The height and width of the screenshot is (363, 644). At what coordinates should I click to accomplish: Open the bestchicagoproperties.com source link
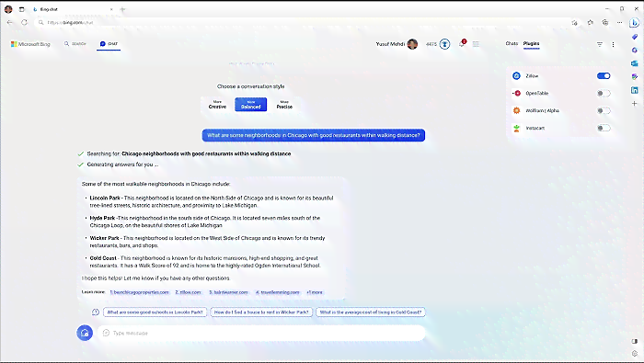[140, 292]
